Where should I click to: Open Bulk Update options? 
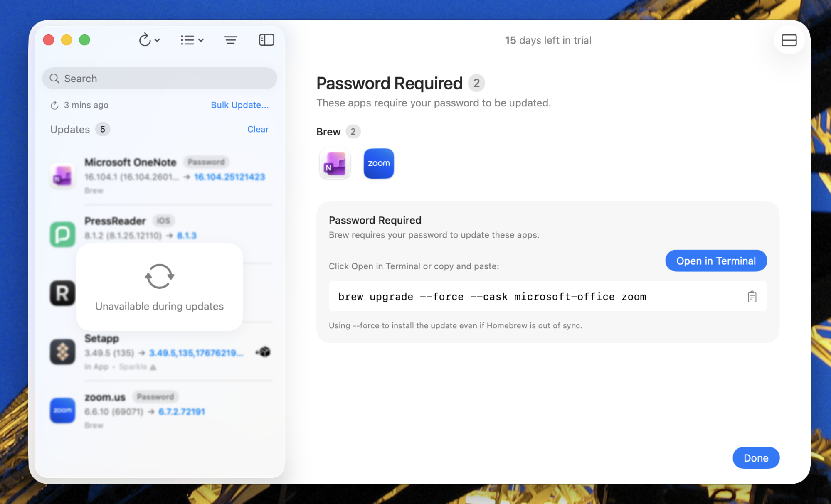239,105
